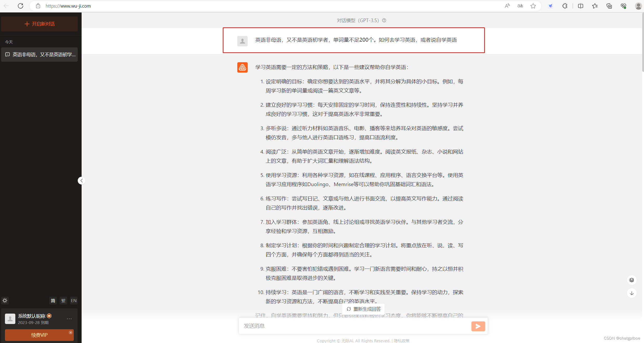Click the 发送消息 message input field
Screen dimensions: 644x343
[x=355, y=326]
